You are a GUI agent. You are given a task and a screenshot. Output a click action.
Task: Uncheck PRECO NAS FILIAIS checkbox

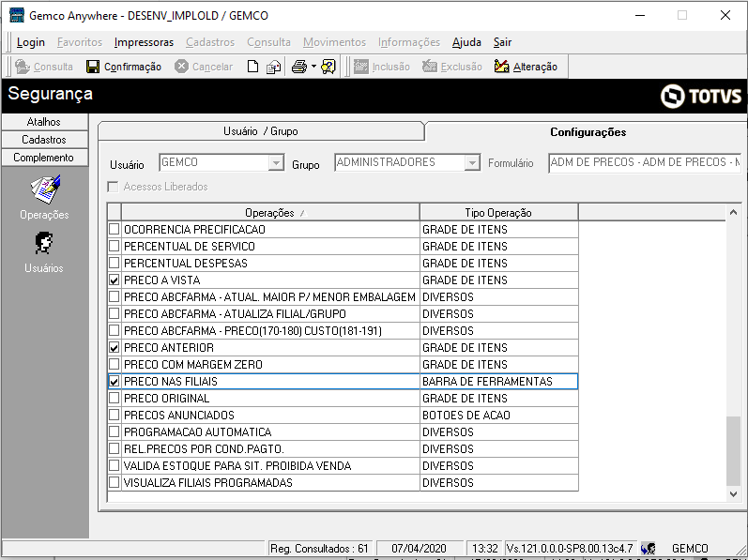[x=114, y=381]
